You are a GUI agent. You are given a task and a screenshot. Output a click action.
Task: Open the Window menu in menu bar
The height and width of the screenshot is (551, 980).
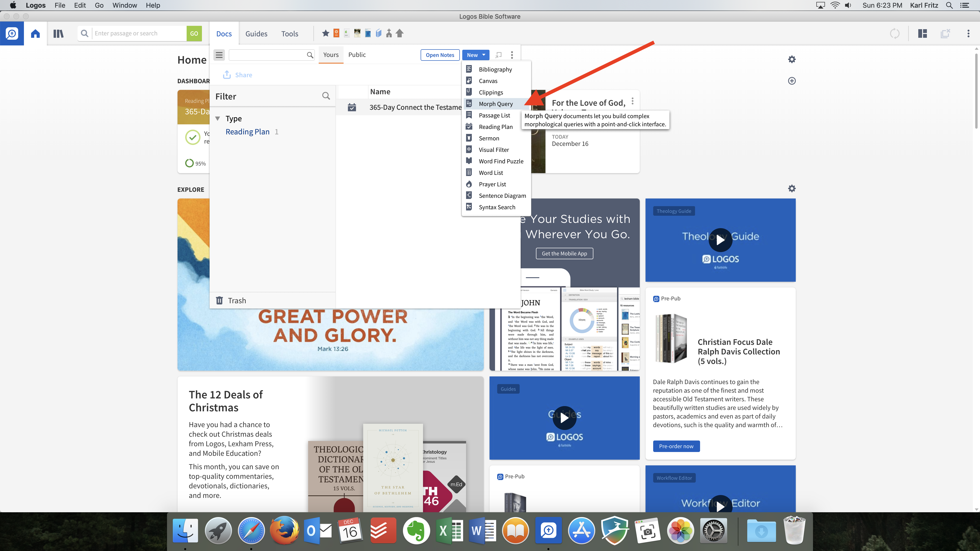124,5
